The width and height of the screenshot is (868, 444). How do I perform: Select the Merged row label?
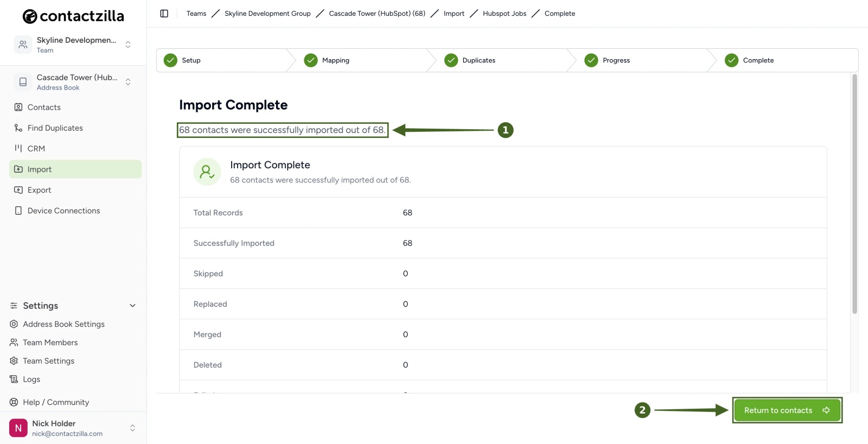(x=207, y=334)
